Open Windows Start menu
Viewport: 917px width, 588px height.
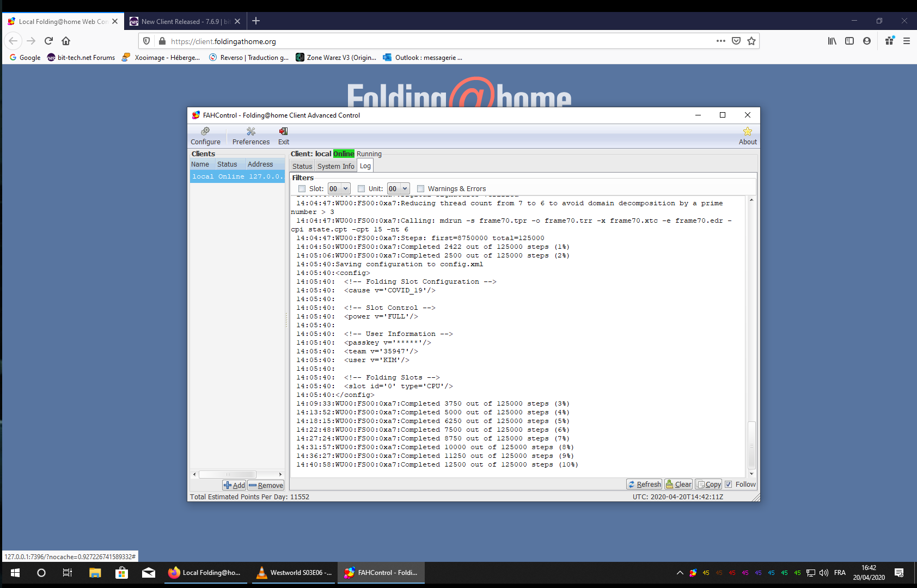(x=15, y=573)
